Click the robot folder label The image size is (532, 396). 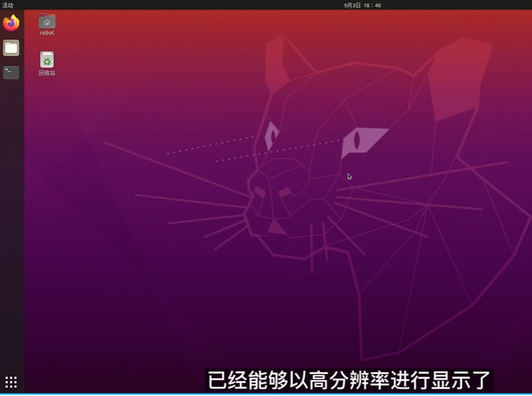point(47,33)
